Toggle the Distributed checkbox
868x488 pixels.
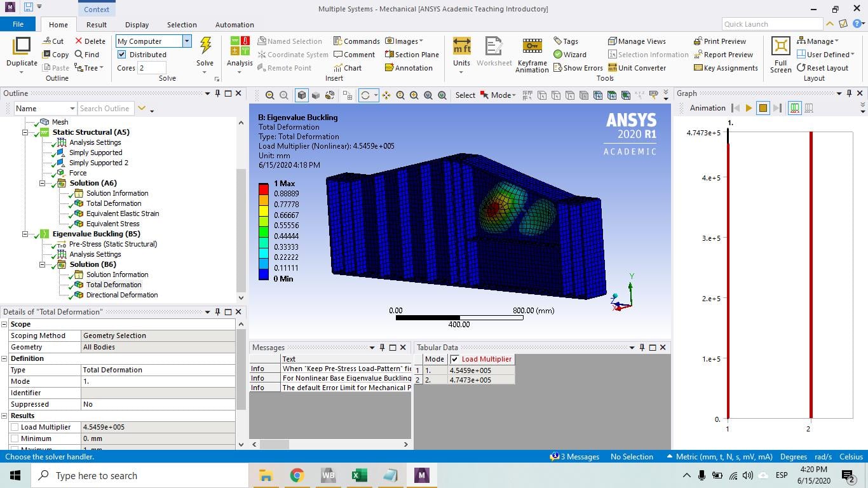point(122,55)
